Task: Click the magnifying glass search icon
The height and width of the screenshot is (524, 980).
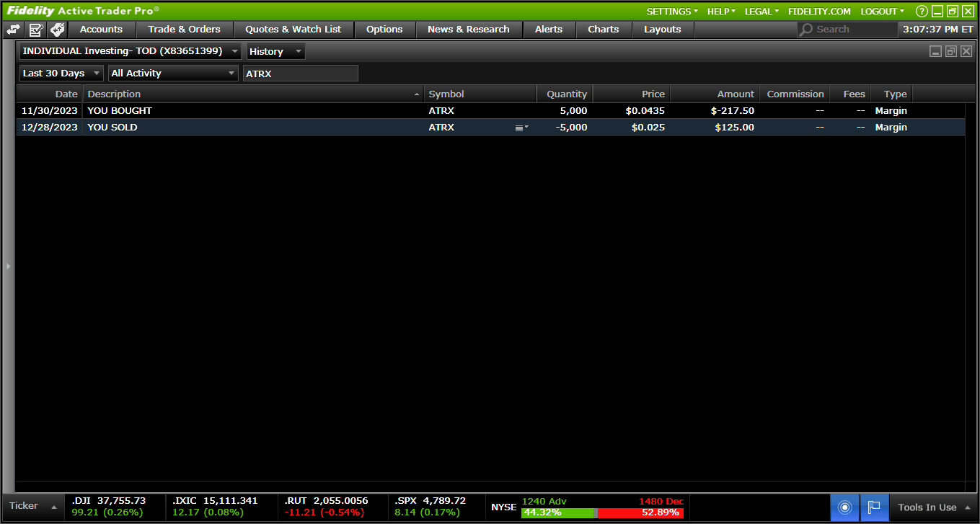Action: click(x=806, y=30)
